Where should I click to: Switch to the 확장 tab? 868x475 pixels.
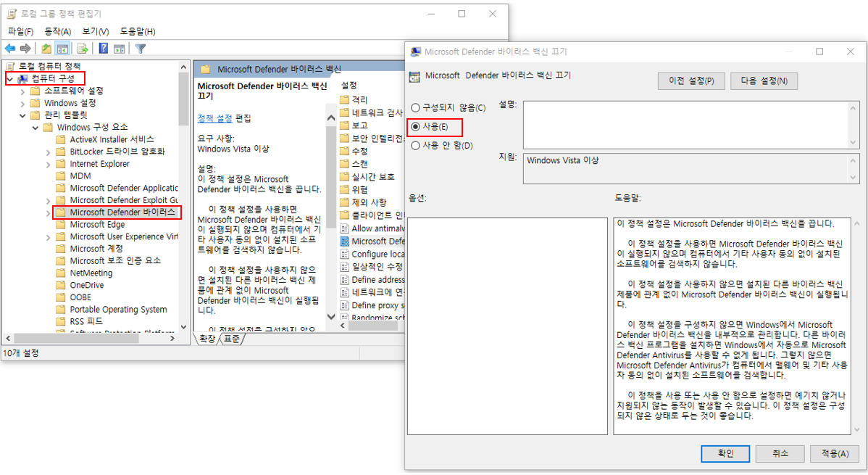[x=207, y=339]
